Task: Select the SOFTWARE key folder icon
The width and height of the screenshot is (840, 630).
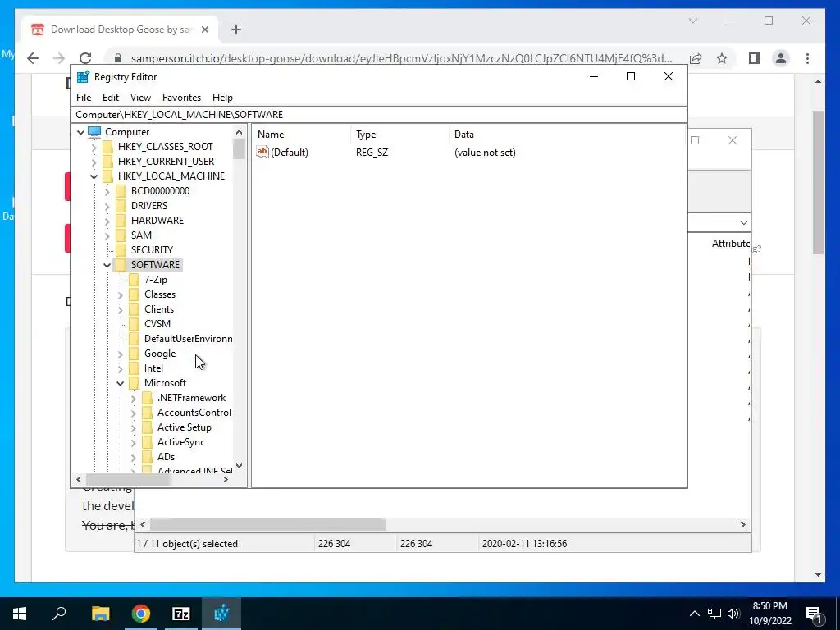Action: (121, 265)
